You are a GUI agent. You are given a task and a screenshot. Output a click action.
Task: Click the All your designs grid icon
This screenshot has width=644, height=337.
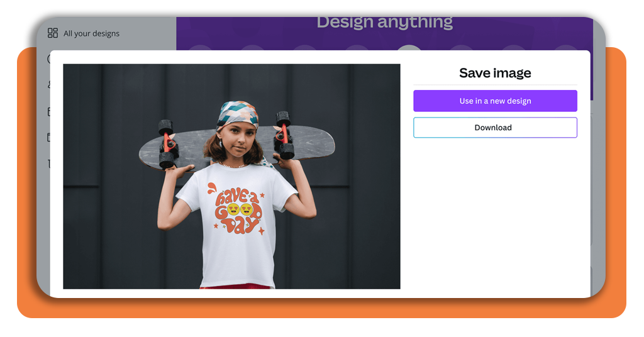coord(53,33)
